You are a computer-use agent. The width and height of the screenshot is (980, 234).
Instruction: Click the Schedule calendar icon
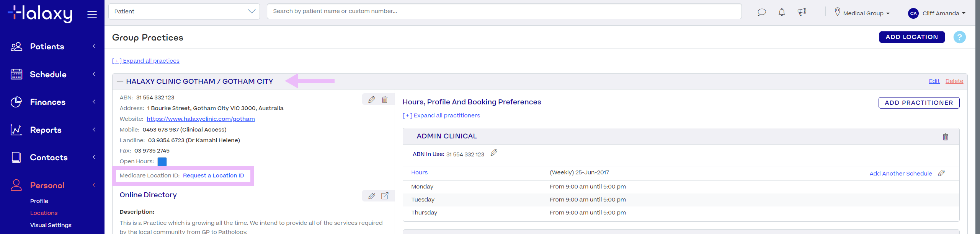click(16, 74)
